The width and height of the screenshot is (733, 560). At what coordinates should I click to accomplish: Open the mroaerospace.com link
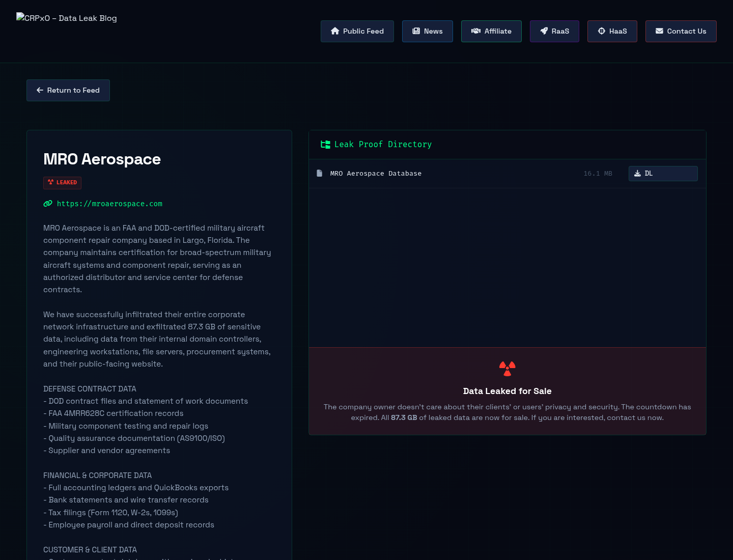coord(109,204)
